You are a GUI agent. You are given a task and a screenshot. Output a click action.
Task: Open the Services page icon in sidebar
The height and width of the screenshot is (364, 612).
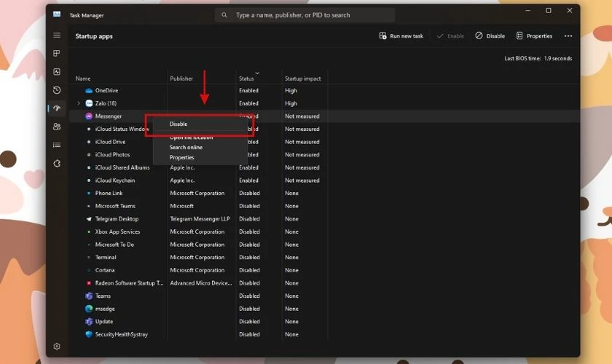[57, 164]
